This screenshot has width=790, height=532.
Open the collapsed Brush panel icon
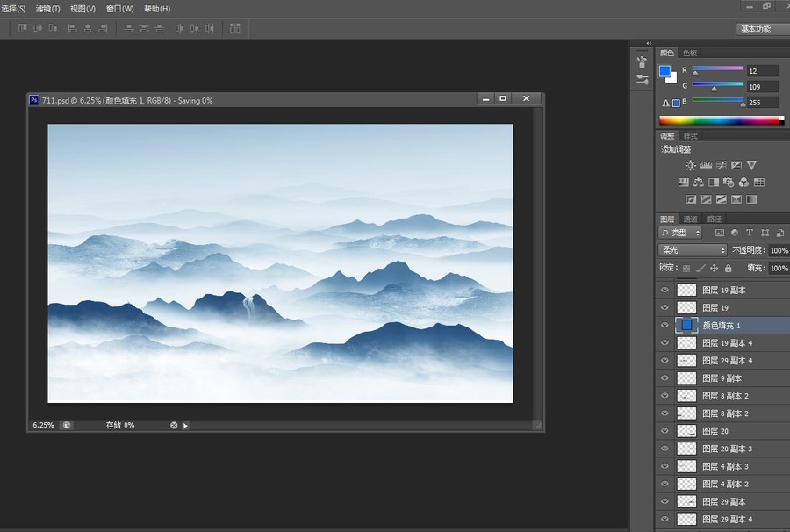point(642,62)
